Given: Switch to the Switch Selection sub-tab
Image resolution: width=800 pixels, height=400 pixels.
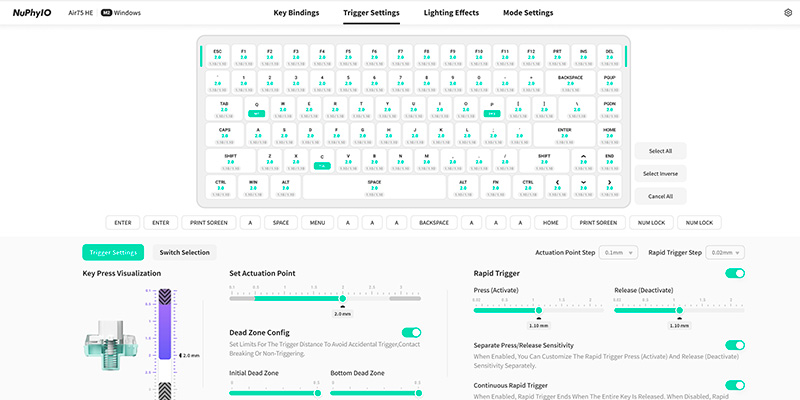Looking at the screenshot, I should [x=185, y=253].
